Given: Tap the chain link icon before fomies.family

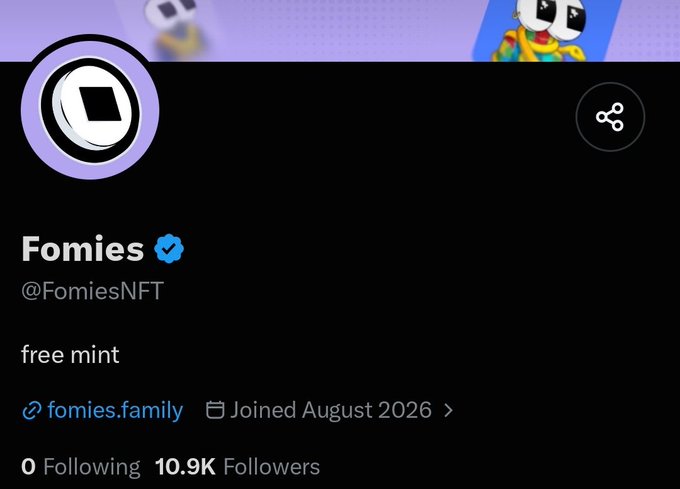Looking at the screenshot, I should pyautogui.click(x=32, y=411).
